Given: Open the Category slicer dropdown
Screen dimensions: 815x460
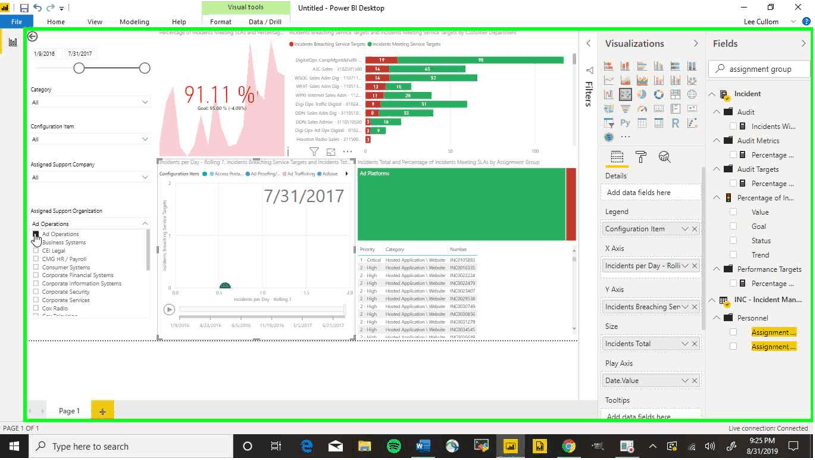Looking at the screenshot, I should tap(145, 102).
